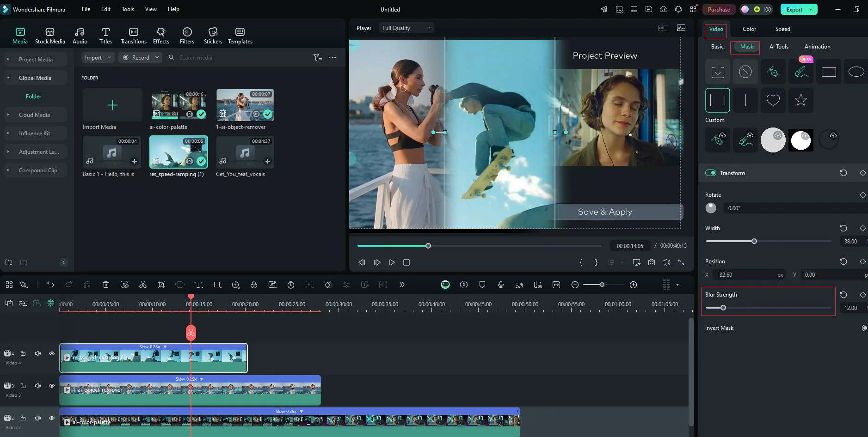Select the Folder item in sidebar
Viewport: 868px width, 437px height.
(33, 97)
